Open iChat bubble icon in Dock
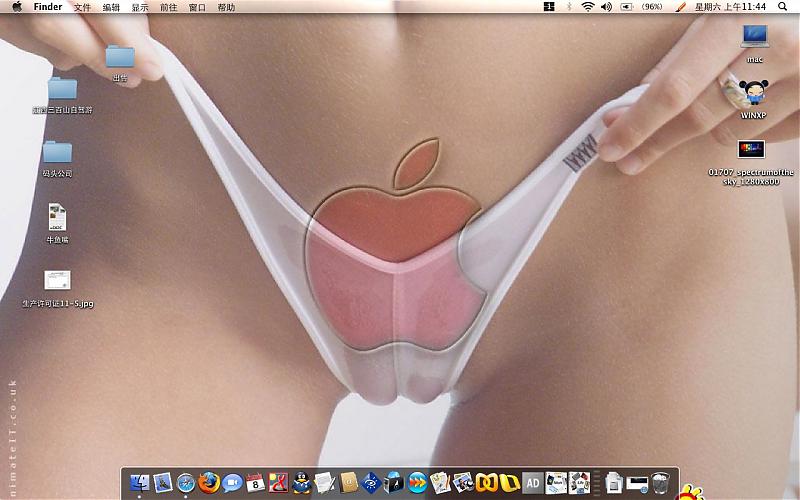The width and height of the screenshot is (800, 500). click(x=232, y=483)
